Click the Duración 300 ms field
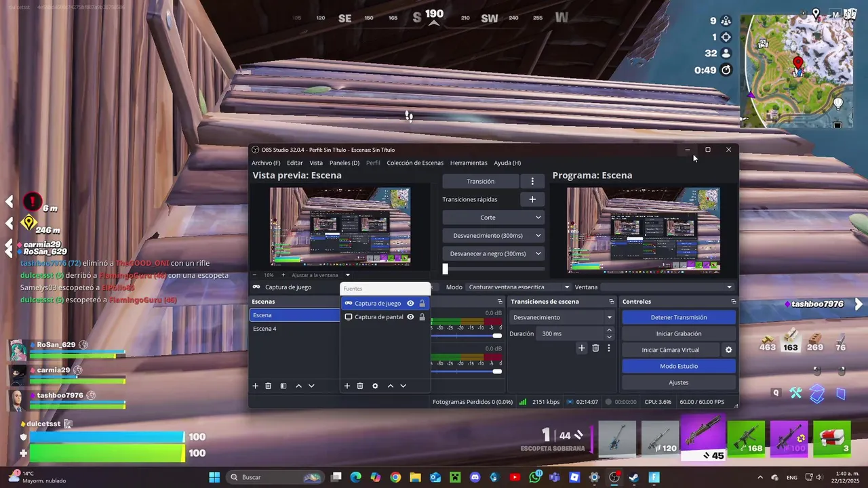Image resolution: width=868 pixels, height=488 pixels. (570, 333)
